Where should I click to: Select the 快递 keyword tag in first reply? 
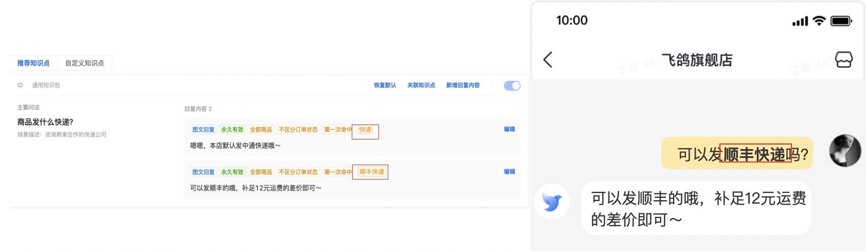pyautogui.click(x=365, y=130)
